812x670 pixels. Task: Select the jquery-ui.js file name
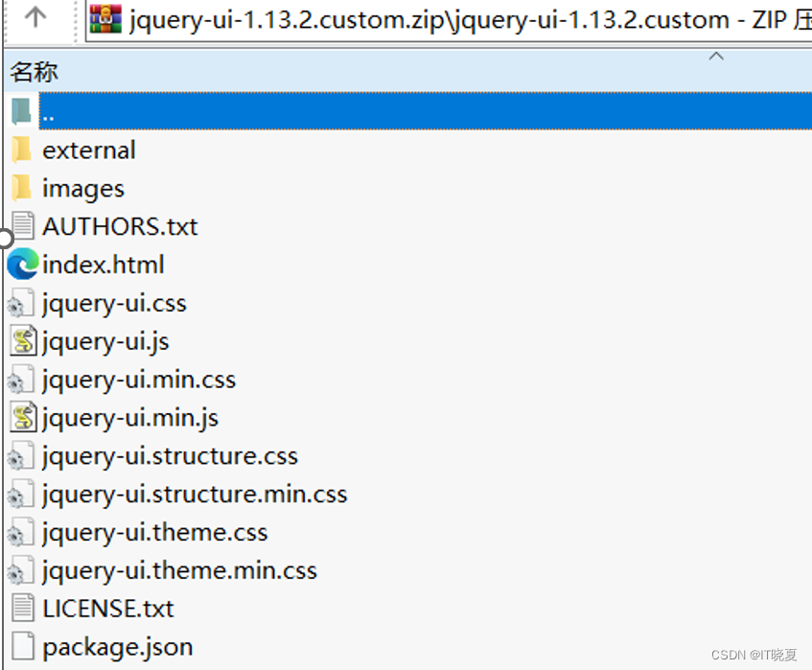pyautogui.click(x=105, y=342)
